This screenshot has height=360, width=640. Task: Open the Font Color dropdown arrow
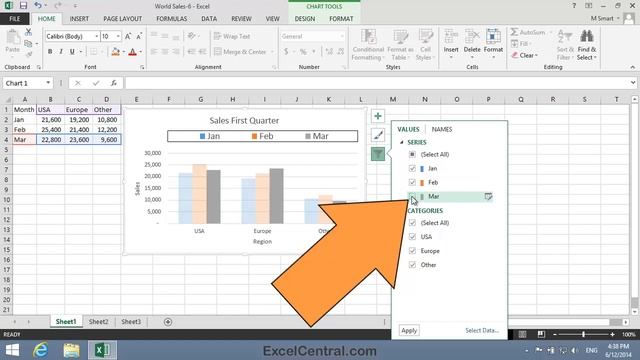pos(141,52)
